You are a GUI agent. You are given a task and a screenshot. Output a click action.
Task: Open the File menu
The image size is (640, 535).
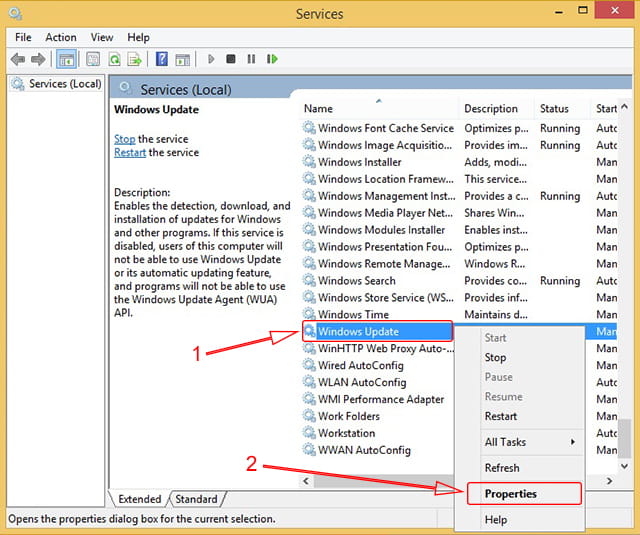23,37
